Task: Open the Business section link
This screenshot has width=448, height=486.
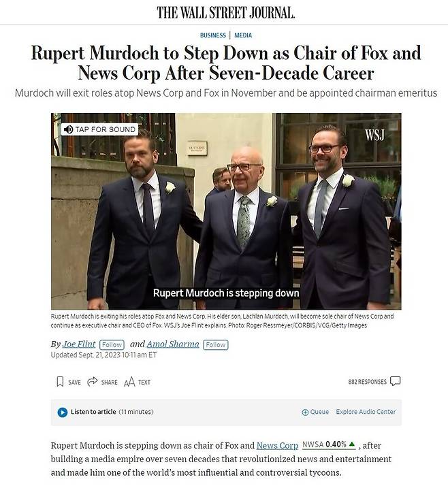Action: pos(213,35)
